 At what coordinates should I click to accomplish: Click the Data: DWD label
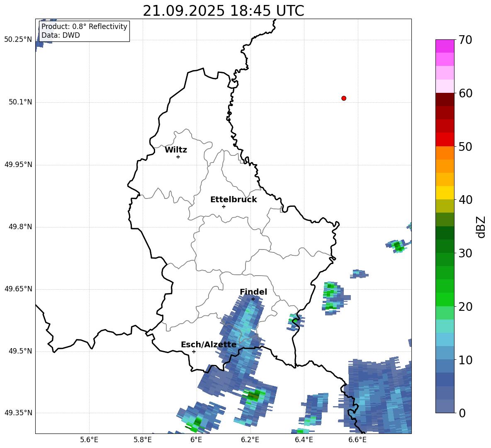click(x=61, y=35)
